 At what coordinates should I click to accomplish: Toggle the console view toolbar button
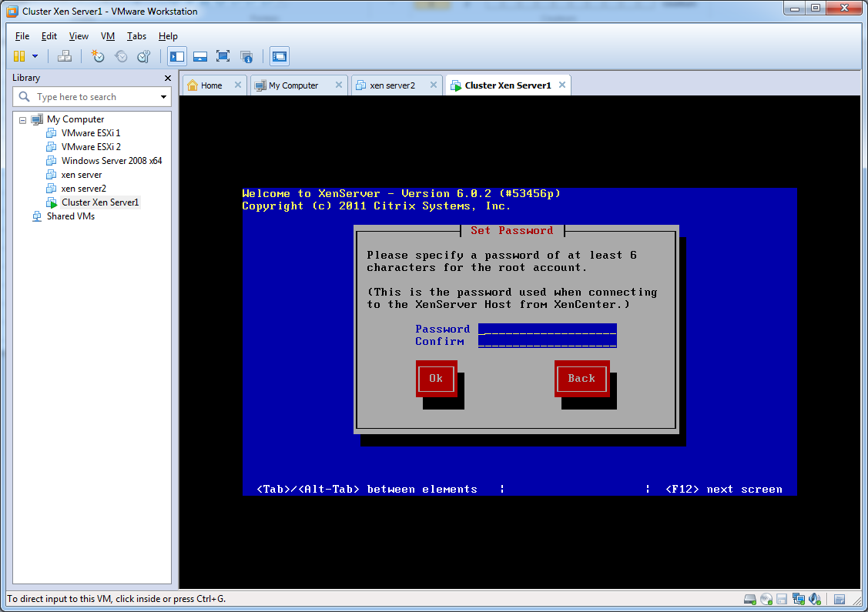(x=279, y=56)
